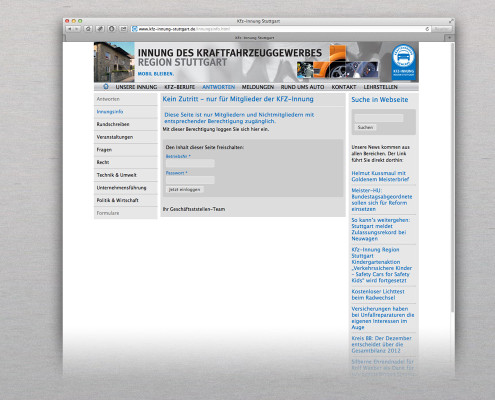Select Veranstaltungen in the left sidebar
Image resolution: width=495 pixels, height=400 pixels.
coord(126,137)
